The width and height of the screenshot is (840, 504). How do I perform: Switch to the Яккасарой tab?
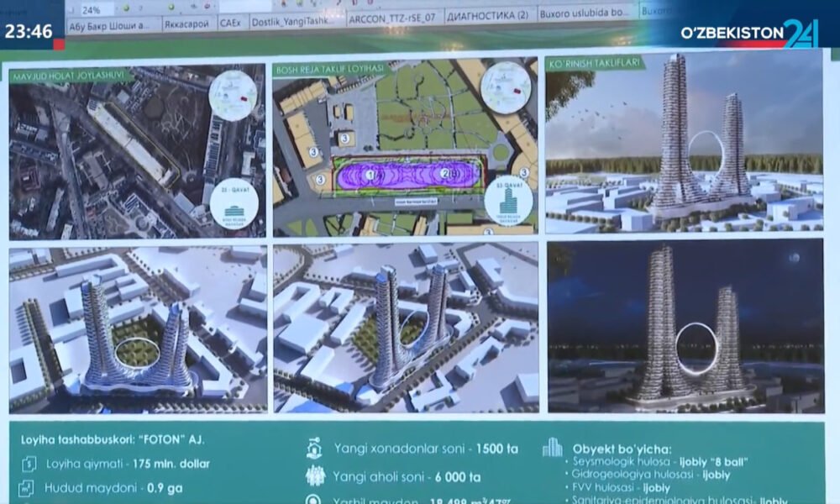pyautogui.click(x=186, y=25)
